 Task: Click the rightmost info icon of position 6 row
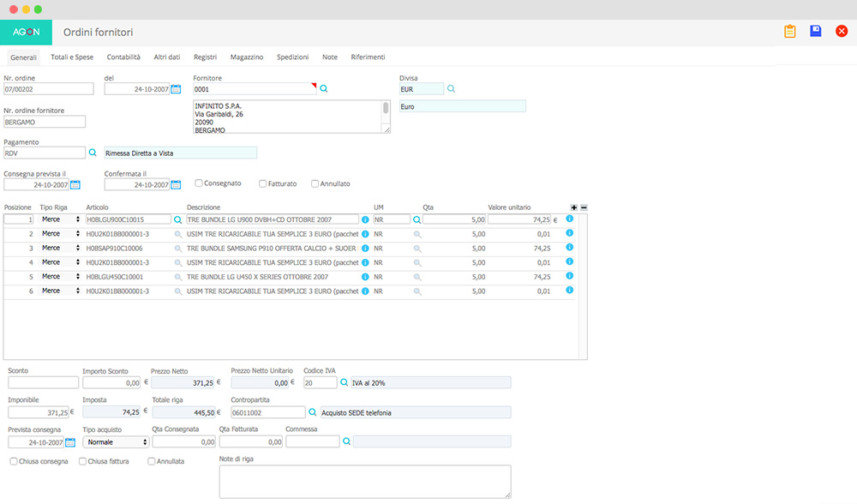pyautogui.click(x=570, y=291)
